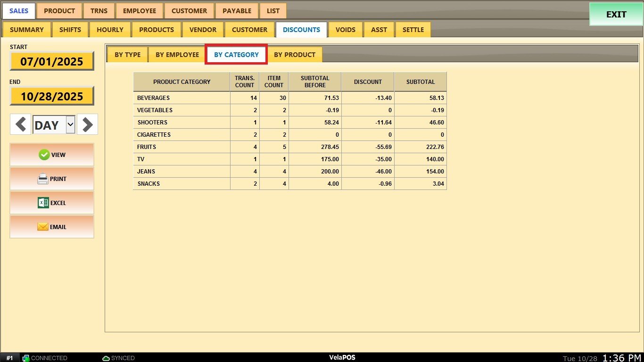This screenshot has width=644, height=362.
Task: Click the printer icon to print report
Action: [43, 179]
